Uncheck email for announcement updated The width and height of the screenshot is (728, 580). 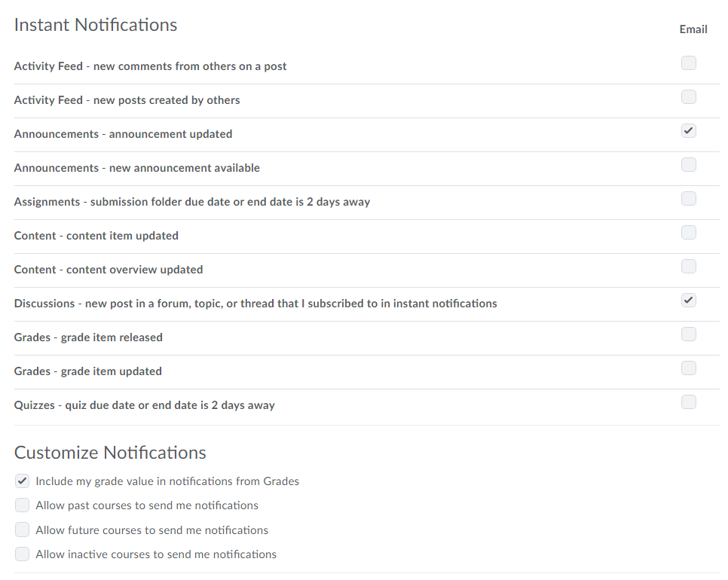point(689,131)
